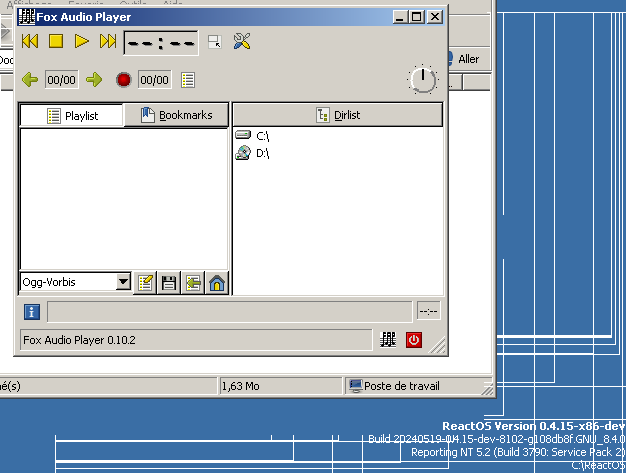Open the Ogg-Vorbis format dropdown
This screenshot has width=626, height=473.
(x=75, y=282)
